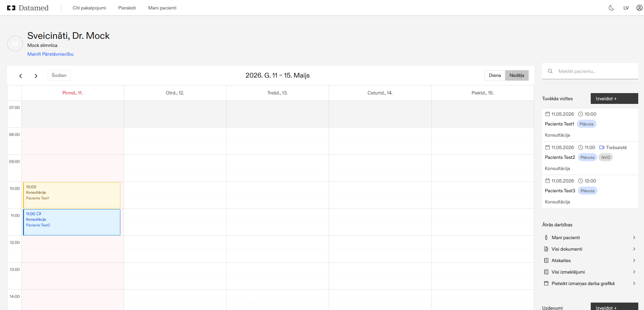The image size is (644, 310).
Task: Click video icon in 11:00 calendar event
Action: 39,214
